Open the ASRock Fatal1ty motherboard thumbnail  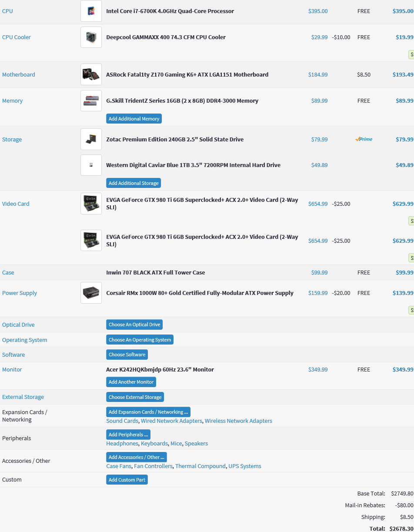click(91, 74)
